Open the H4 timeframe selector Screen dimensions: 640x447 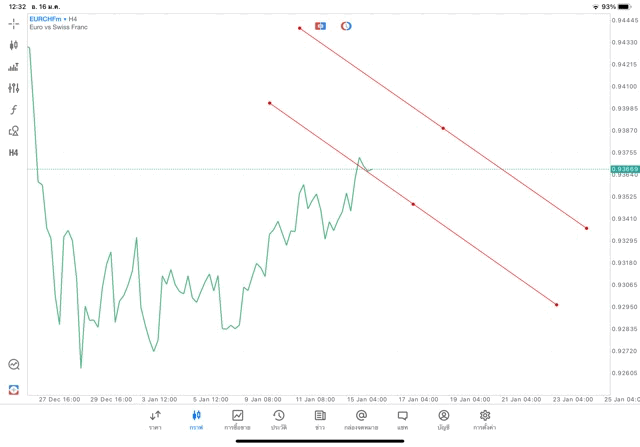click(x=14, y=152)
